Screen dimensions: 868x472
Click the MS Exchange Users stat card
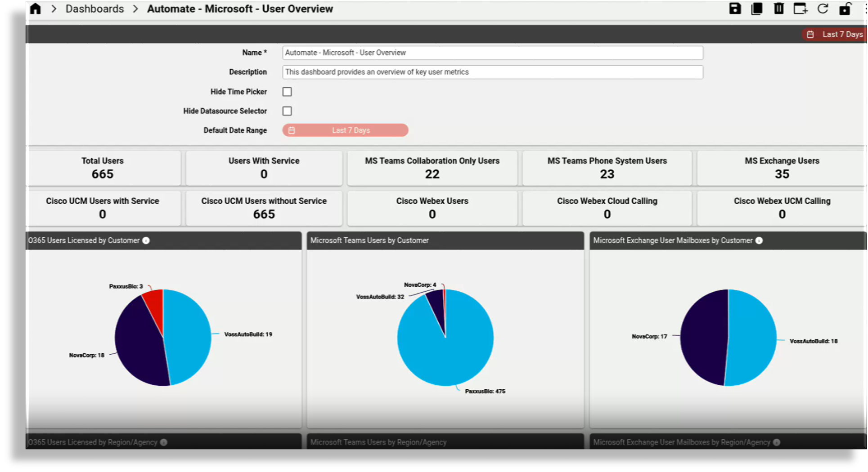coord(782,168)
